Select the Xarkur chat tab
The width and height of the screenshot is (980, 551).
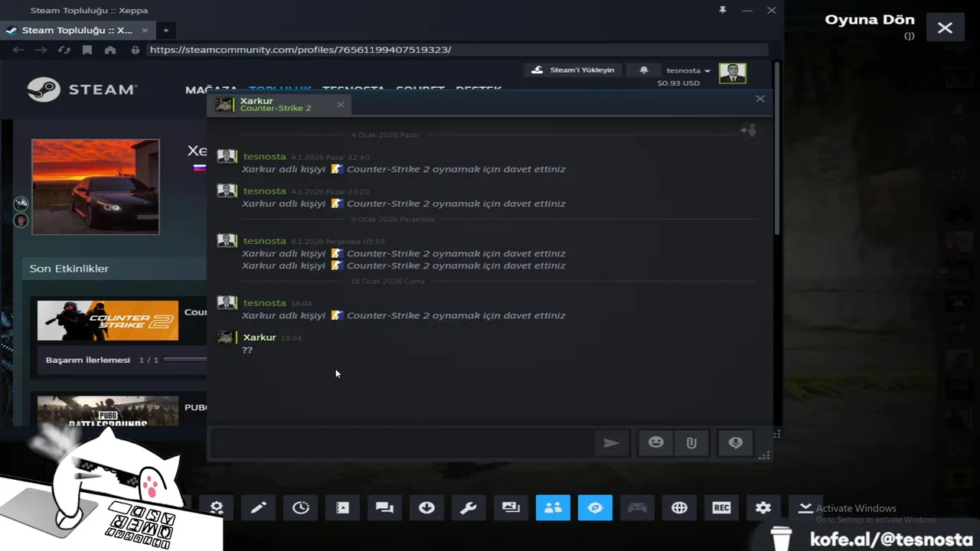(279, 105)
